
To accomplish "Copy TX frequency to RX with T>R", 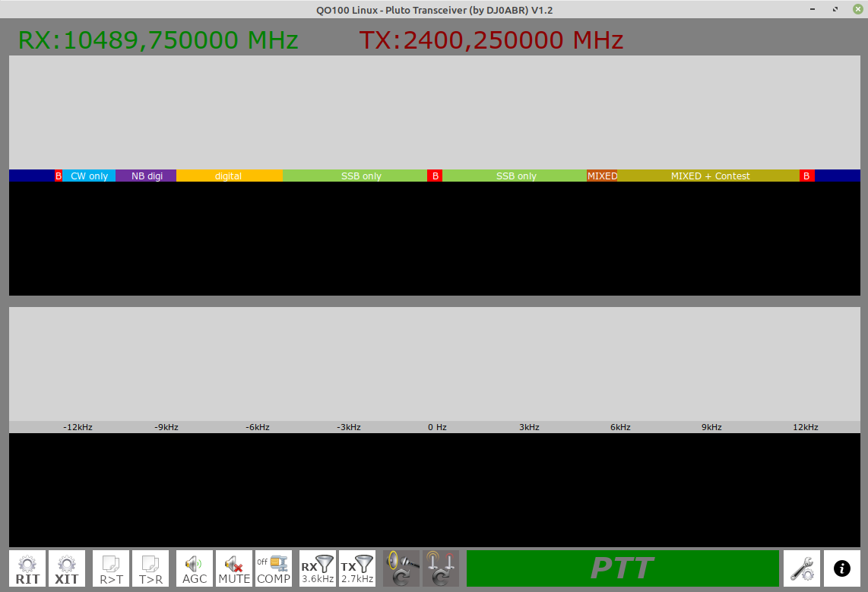I will pos(150,568).
